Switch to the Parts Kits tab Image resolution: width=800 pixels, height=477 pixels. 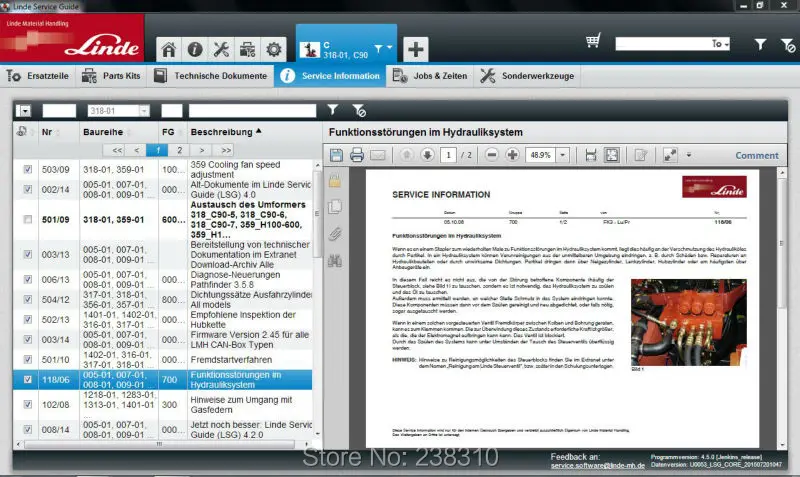(x=111, y=76)
